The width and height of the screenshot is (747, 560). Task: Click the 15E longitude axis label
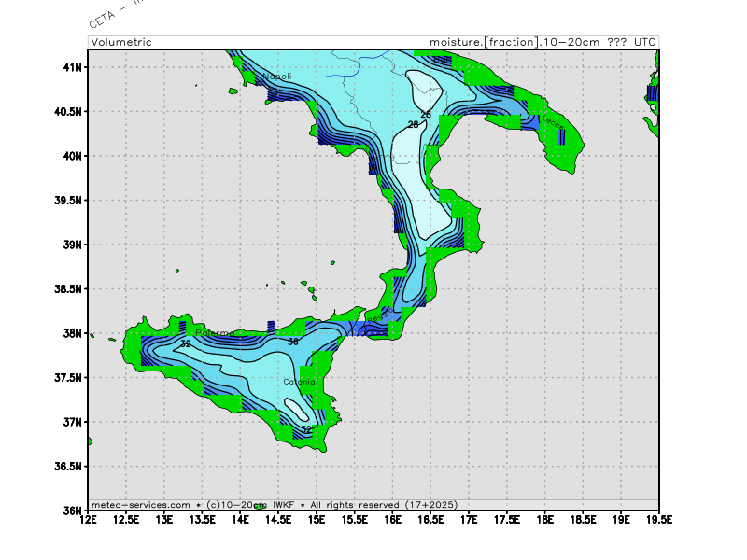click(x=317, y=520)
